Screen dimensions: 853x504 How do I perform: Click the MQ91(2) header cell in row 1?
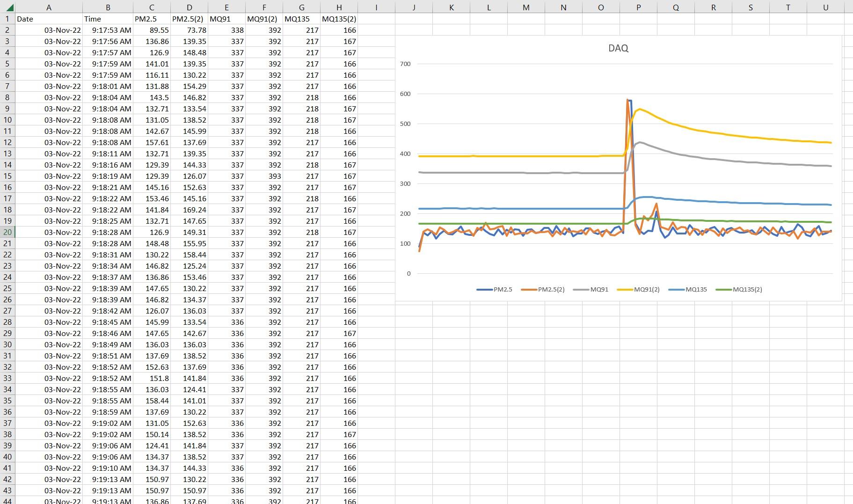(x=264, y=19)
